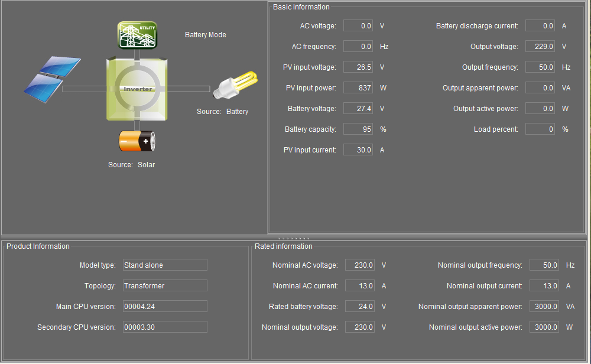Viewport: 591px width, 364px height.
Task: Select the Nominal output apparent power field
Action: point(544,306)
